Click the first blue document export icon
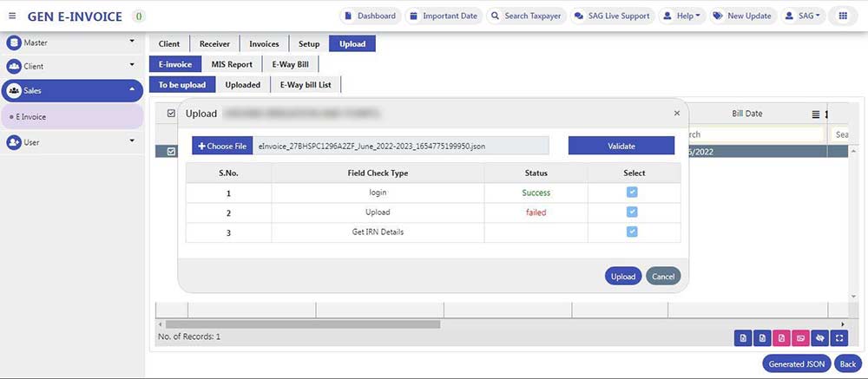This screenshot has width=868, height=379. pyautogui.click(x=743, y=338)
